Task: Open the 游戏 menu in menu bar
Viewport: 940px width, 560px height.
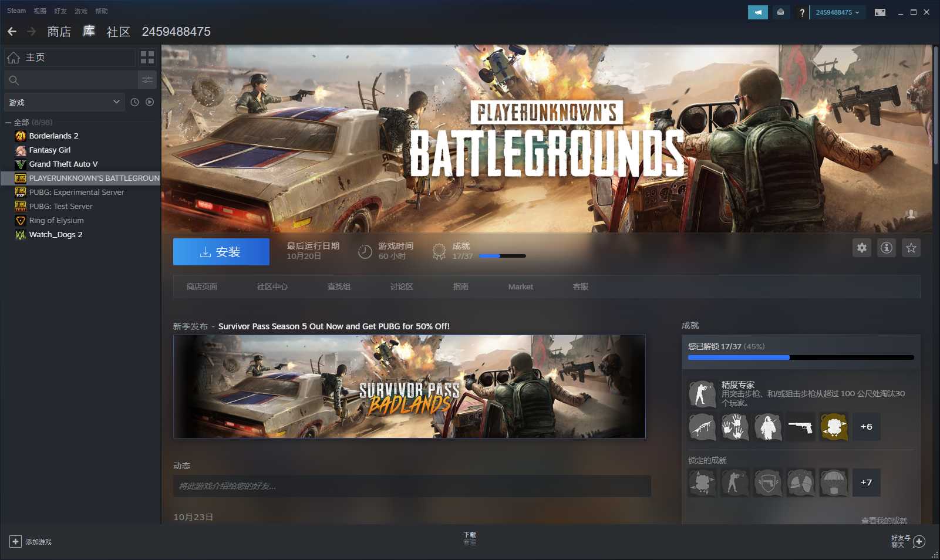Action: pos(81,11)
